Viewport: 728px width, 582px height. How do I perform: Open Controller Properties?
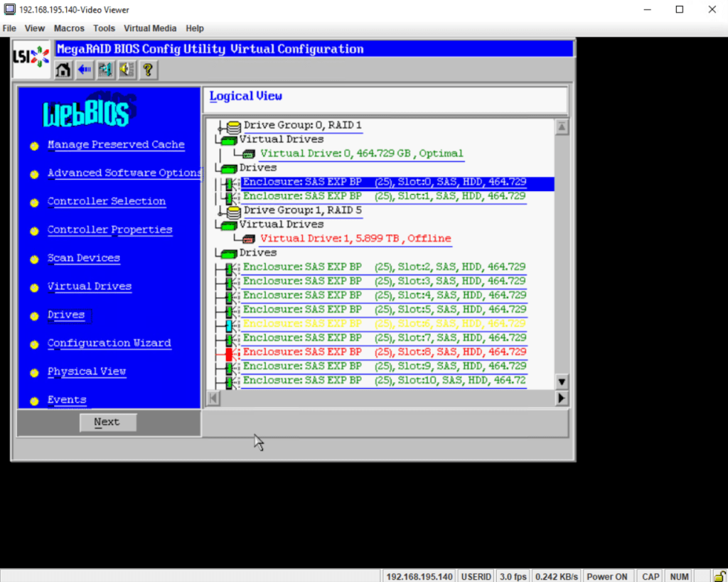pyautogui.click(x=110, y=230)
